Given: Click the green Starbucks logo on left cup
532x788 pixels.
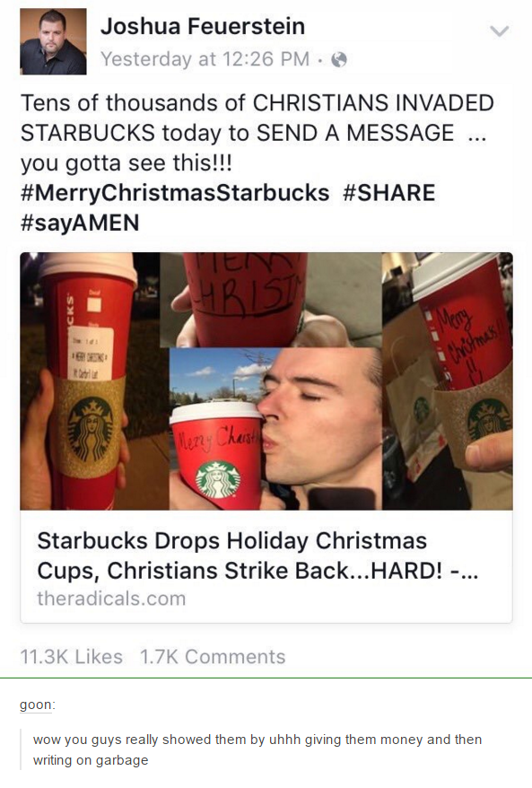Looking at the screenshot, I should pos(92,429).
